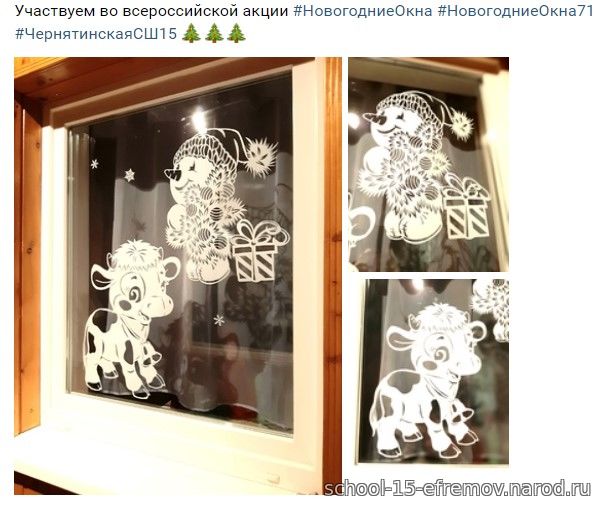Viewport: 601px width, 506px height.
Task: Click the gift box in top-right photo
Action: coord(466,209)
